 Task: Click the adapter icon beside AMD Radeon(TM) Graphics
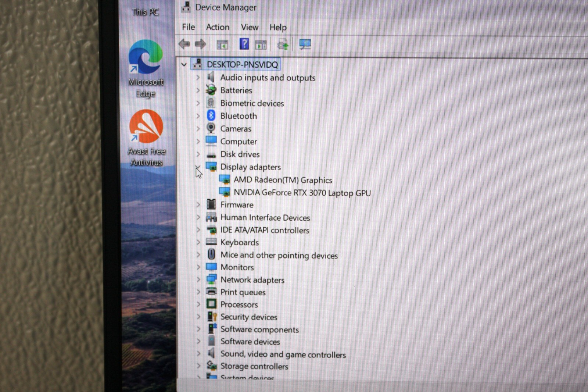point(225,179)
